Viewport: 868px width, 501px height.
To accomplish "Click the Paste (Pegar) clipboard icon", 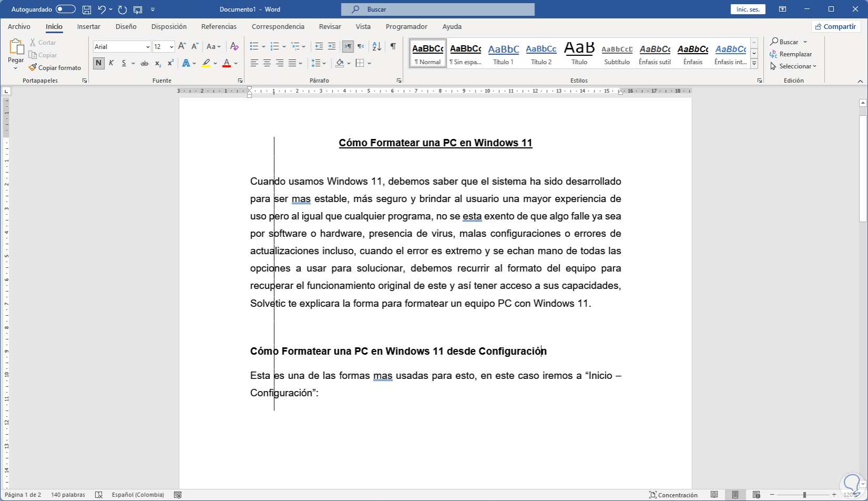I will click(x=16, y=47).
